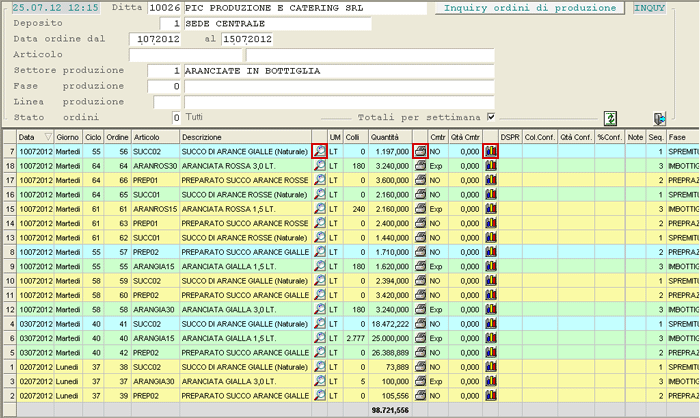Image resolution: width=700 pixels, height=418 pixels.
Task: Click the %Conf. column header
Action: pyautogui.click(x=609, y=137)
